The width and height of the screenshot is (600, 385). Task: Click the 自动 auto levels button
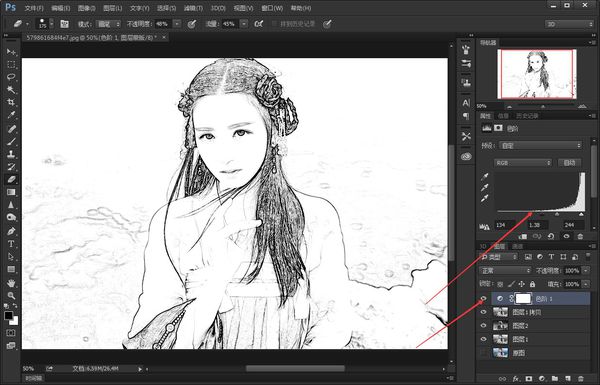pos(569,163)
